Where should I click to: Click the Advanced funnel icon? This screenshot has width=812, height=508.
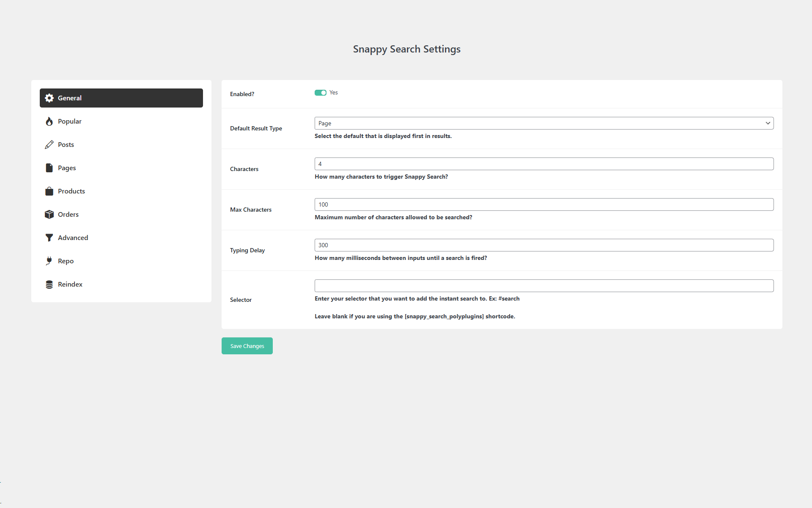49,237
